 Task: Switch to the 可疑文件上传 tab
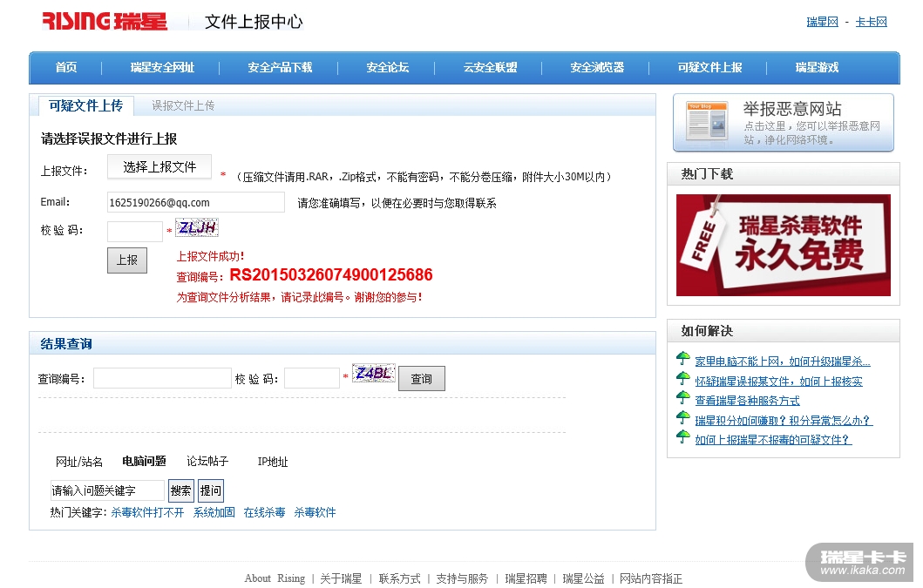pyautogui.click(x=86, y=106)
